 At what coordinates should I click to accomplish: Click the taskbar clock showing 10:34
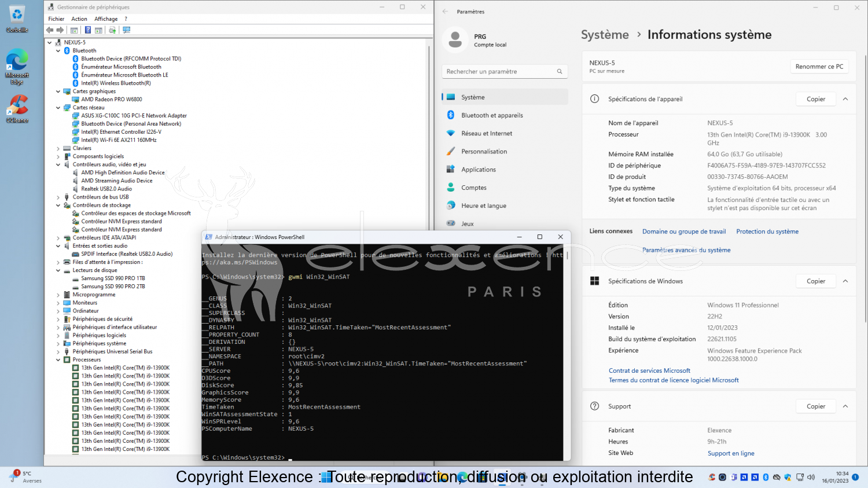[835, 478]
